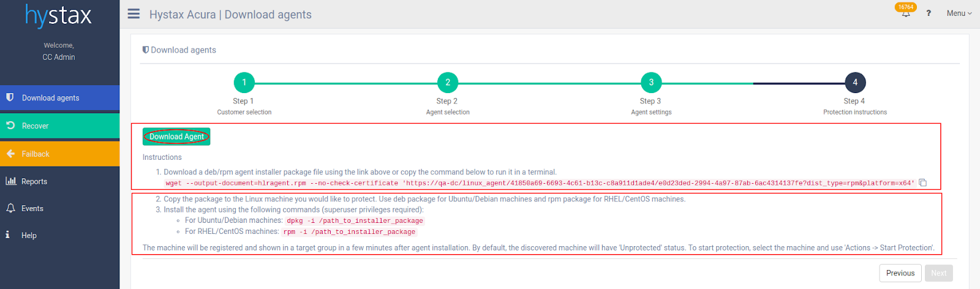
Task: Click the disabled Next button
Action: pyautogui.click(x=938, y=273)
